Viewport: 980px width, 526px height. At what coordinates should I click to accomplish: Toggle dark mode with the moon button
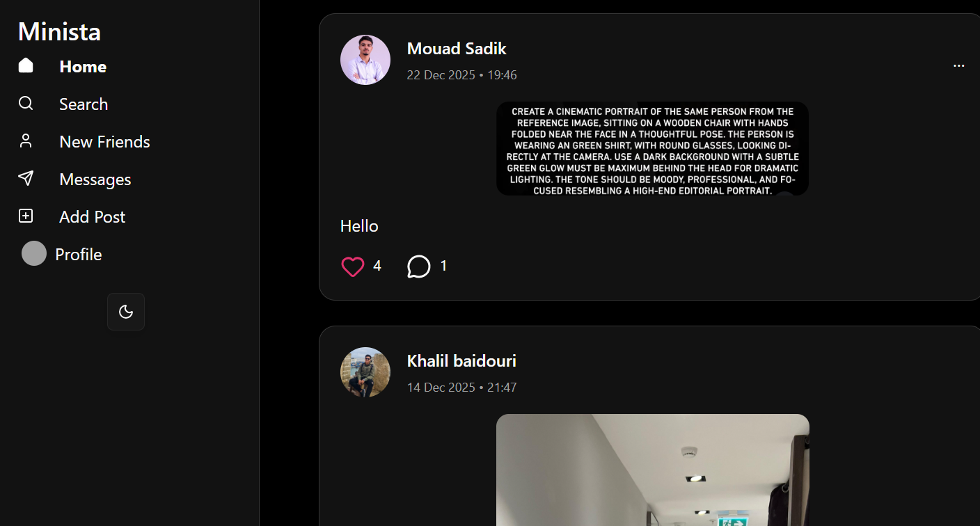pos(126,312)
